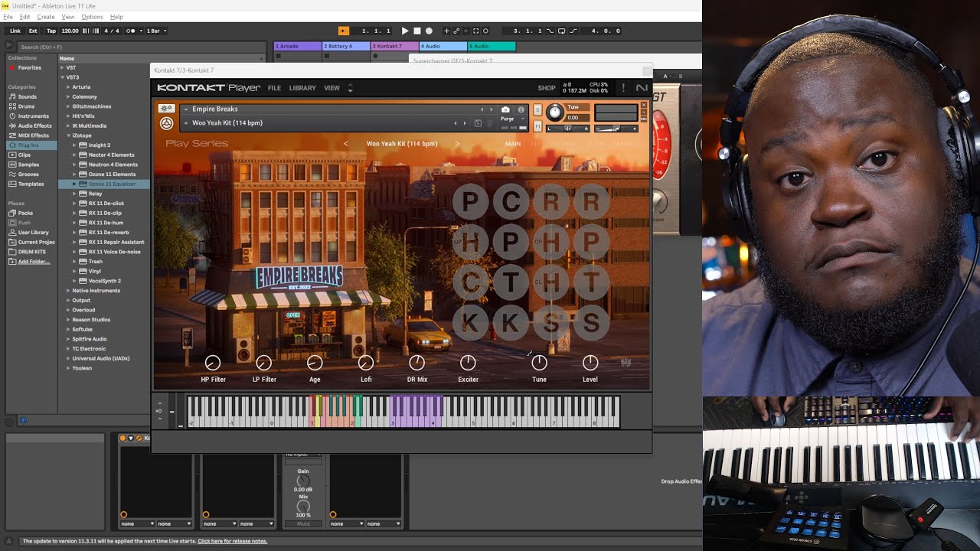Viewport: 980px width, 551px height.
Task: Open the Kontakt FILE menu
Action: [x=274, y=88]
